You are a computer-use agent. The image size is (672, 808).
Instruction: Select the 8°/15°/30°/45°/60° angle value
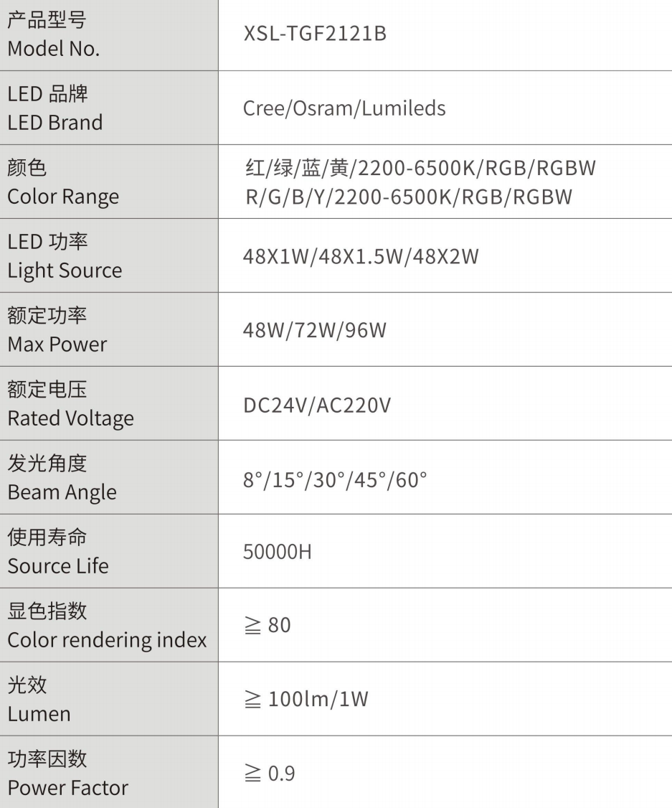(335, 480)
